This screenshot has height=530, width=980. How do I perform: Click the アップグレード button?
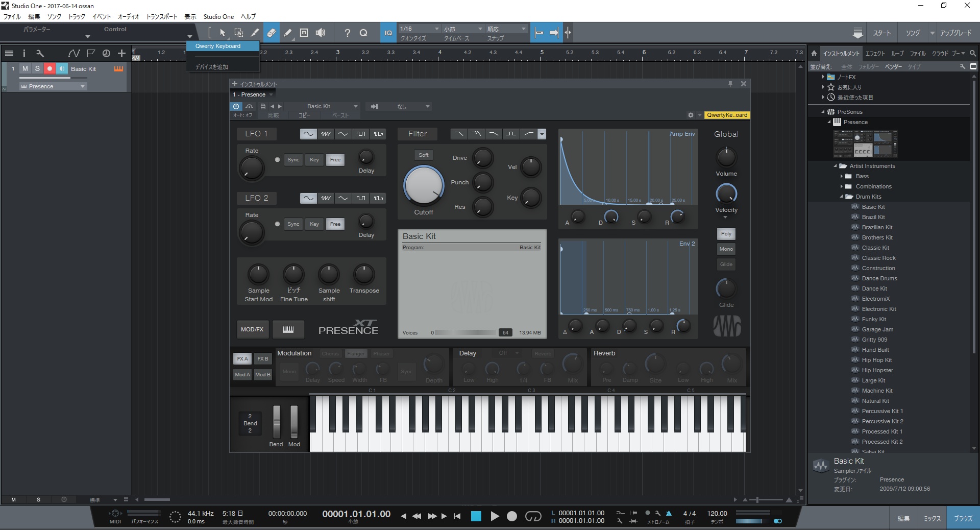click(955, 33)
